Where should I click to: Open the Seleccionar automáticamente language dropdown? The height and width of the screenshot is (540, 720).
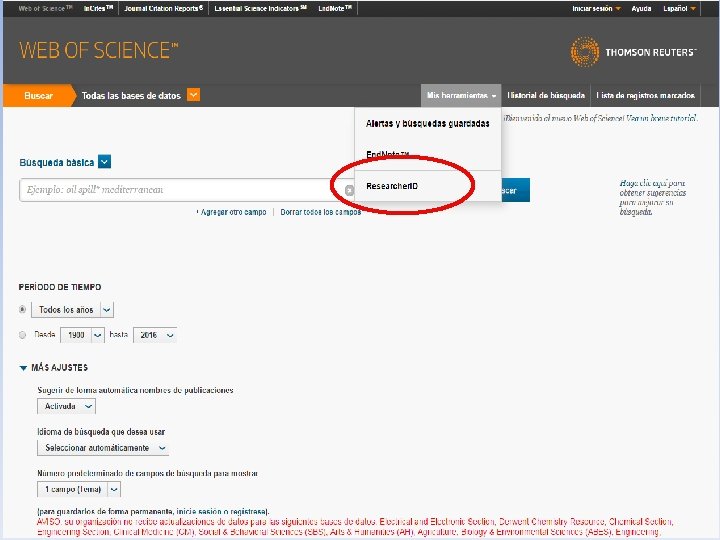[103, 448]
